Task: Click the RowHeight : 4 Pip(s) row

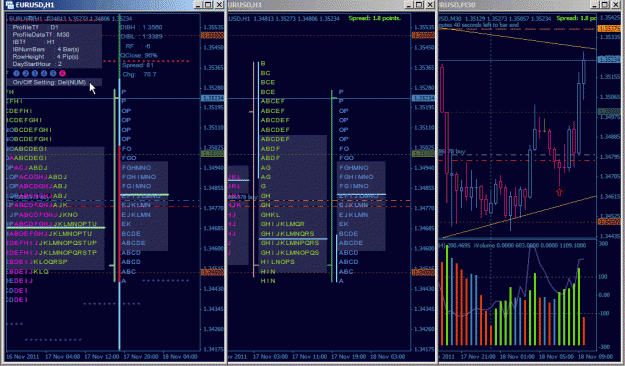Action: pyautogui.click(x=45, y=57)
